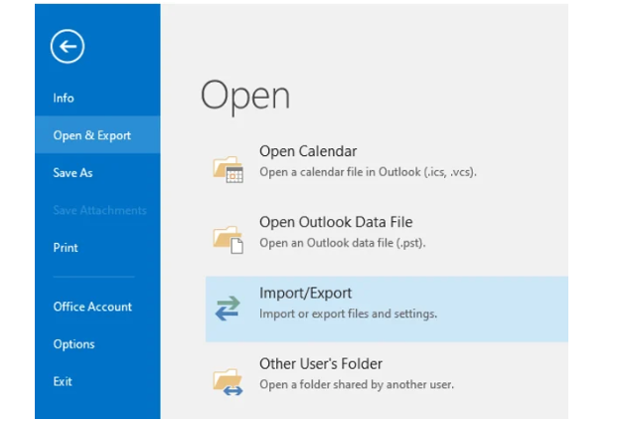Click 'Open a folder shared by another user' text
This screenshot has height=424, width=624.
pos(357,385)
